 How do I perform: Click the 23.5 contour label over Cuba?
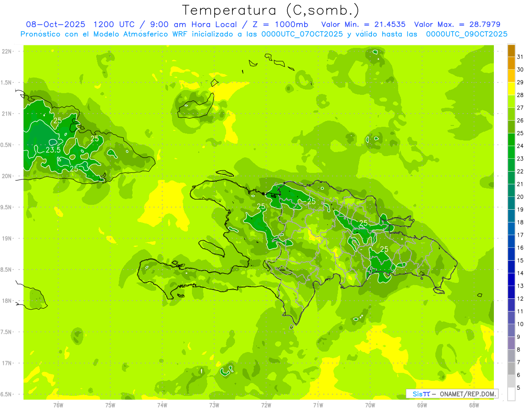click(53, 150)
